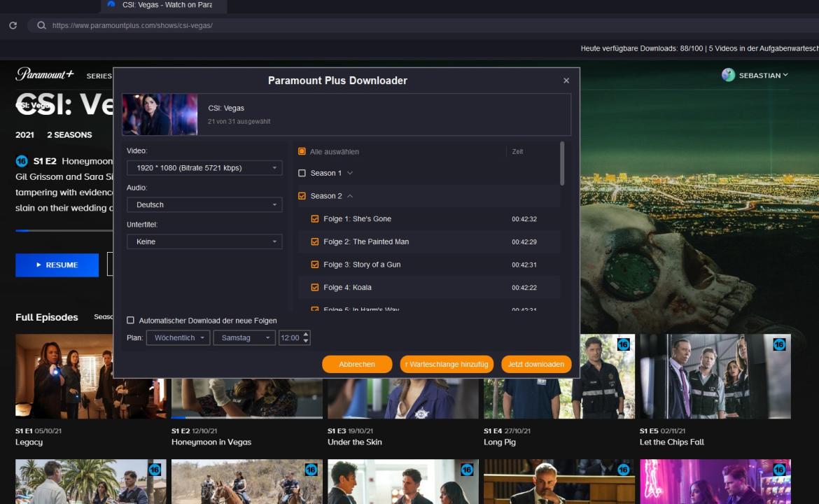
Task: Click the Full Episodes heading
Action: point(46,317)
